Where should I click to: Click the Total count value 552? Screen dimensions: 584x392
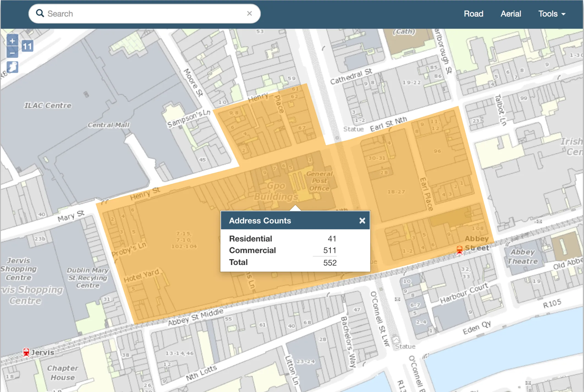pyautogui.click(x=330, y=263)
